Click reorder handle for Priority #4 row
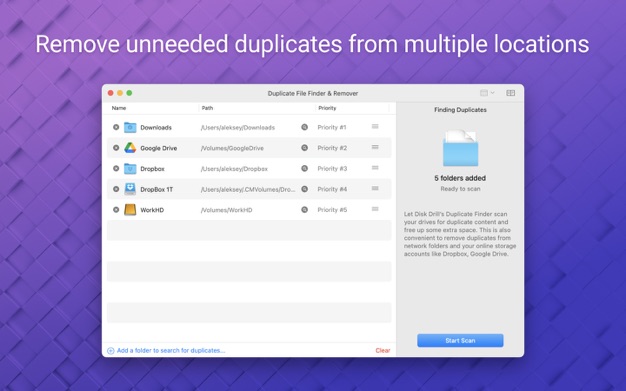Screen dimensions: 626x391 [375, 188]
